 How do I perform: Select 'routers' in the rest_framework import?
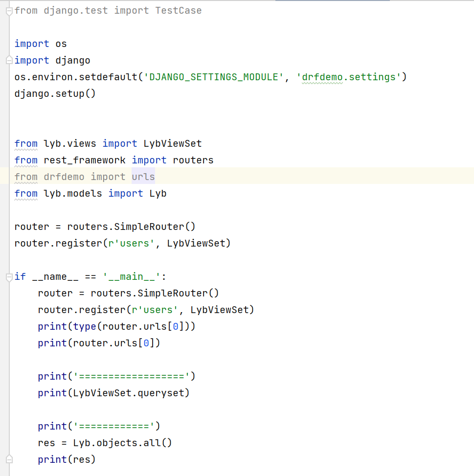[193, 160]
